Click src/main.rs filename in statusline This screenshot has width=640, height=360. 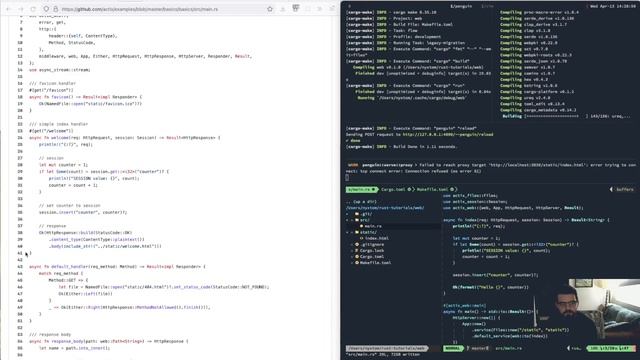click(x=509, y=349)
